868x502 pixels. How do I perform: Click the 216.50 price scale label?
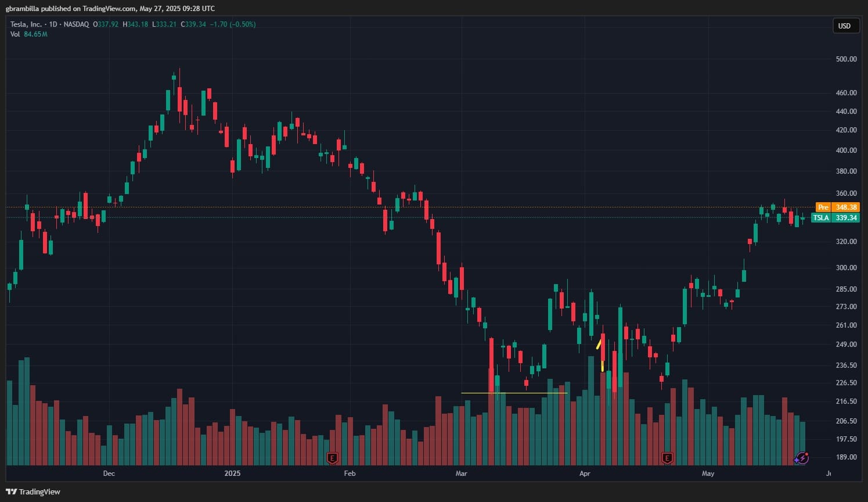pos(846,401)
